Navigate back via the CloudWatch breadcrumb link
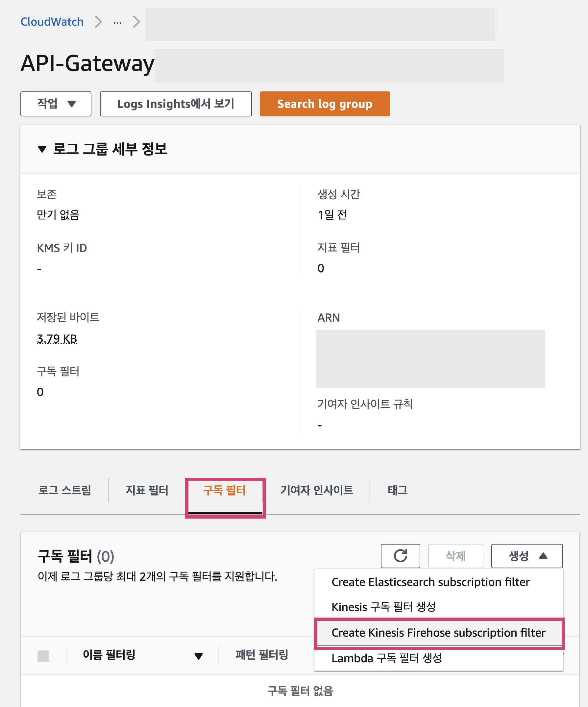 (x=52, y=22)
